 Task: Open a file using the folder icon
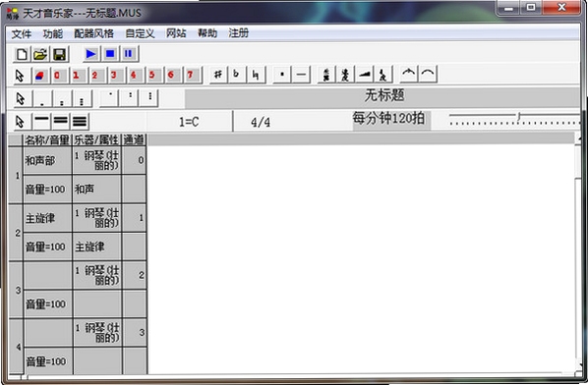40,54
